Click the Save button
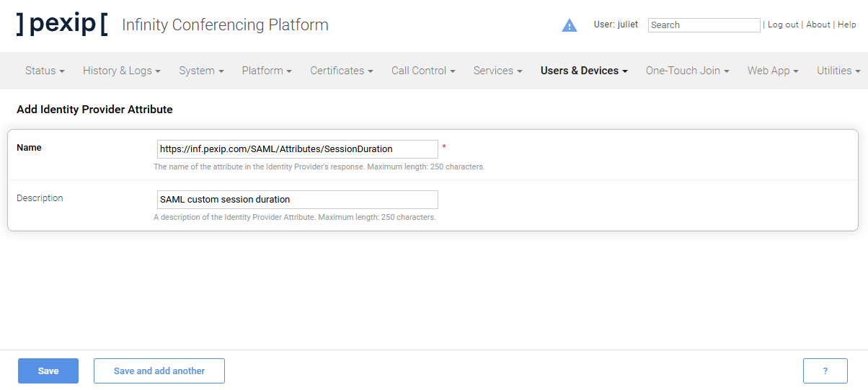Image resolution: width=868 pixels, height=390 pixels. [x=48, y=371]
